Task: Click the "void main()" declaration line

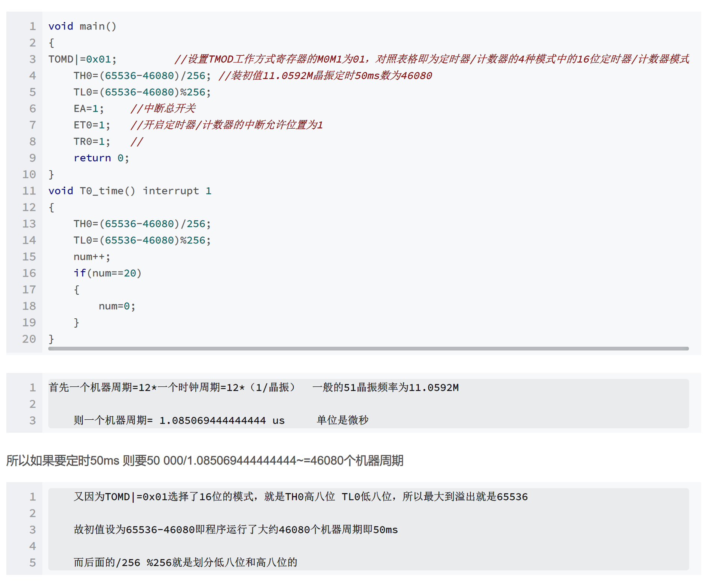Action: (82, 26)
